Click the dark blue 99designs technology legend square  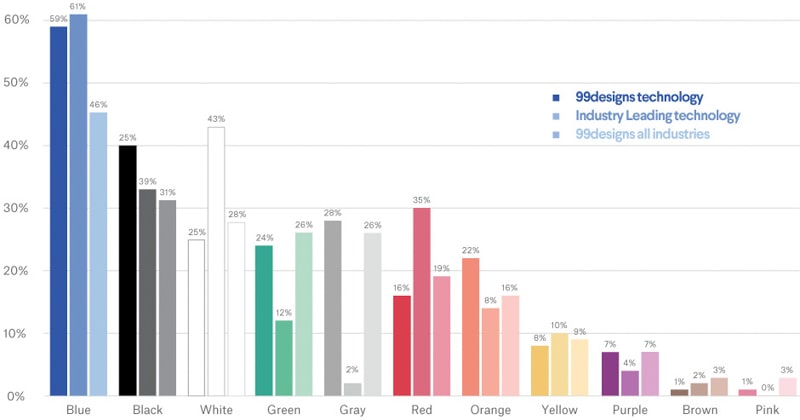[555, 98]
